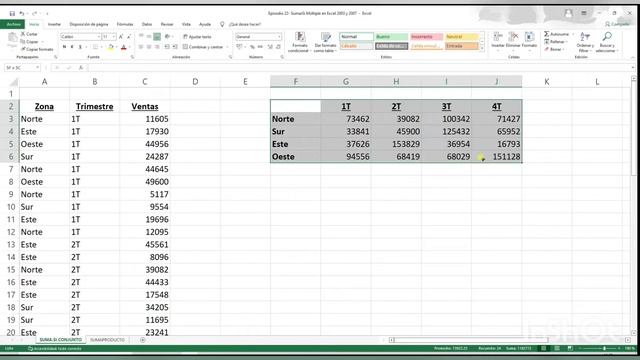Open Número dialog launcher
640x360 pixels.
click(x=282, y=57)
